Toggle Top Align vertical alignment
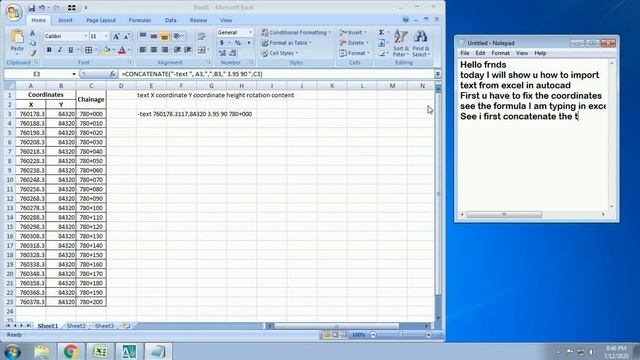The height and width of the screenshot is (360, 640). coord(142,36)
